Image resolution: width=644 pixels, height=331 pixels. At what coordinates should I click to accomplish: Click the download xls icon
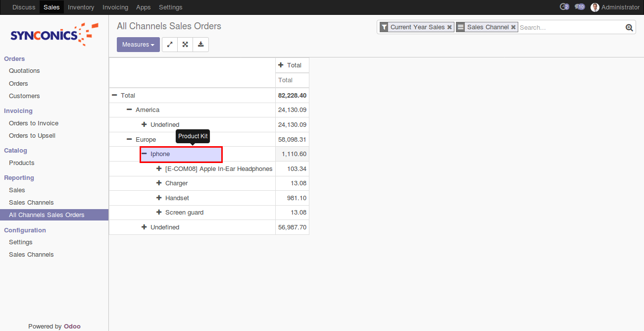(200, 45)
